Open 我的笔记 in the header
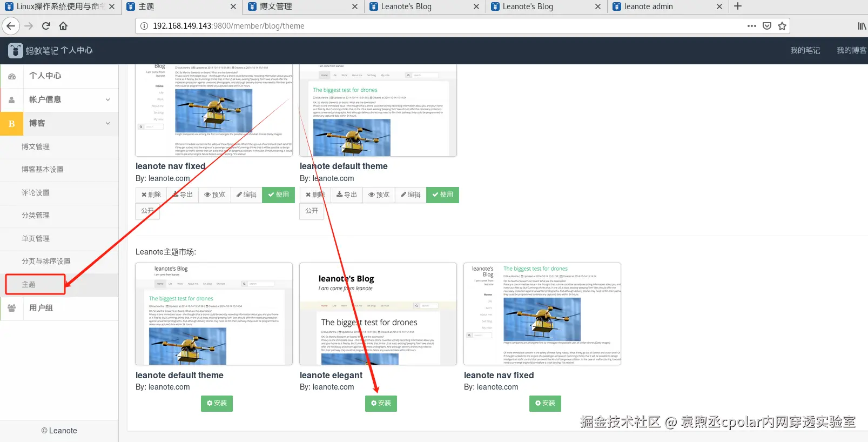868x442 pixels. click(x=805, y=50)
